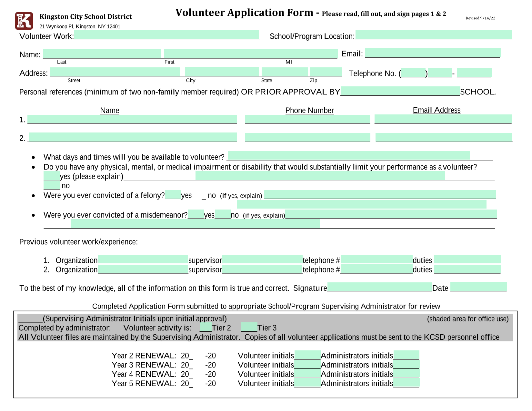Select the Street address field
This screenshot has width=532, height=411.
[115, 72]
